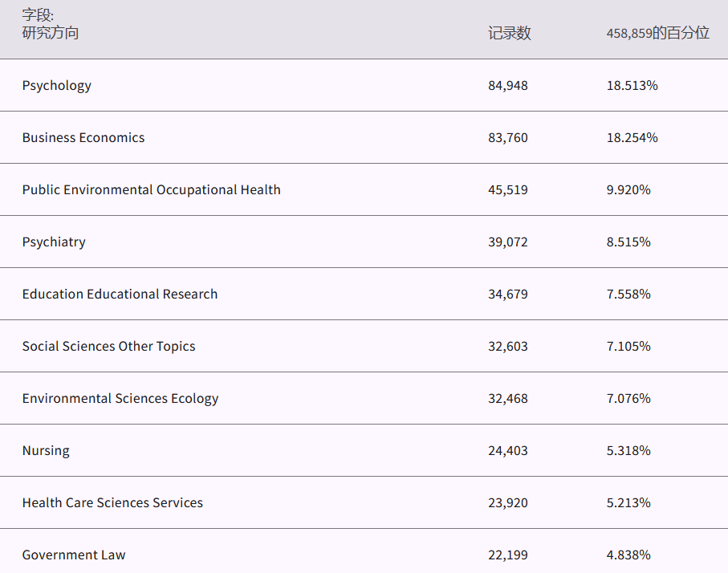Click the 22,199 record count
This screenshot has width=728, height=573.
508,555
